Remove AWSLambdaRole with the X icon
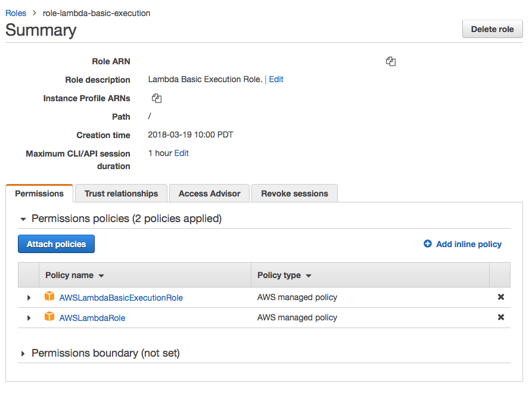 501,317
